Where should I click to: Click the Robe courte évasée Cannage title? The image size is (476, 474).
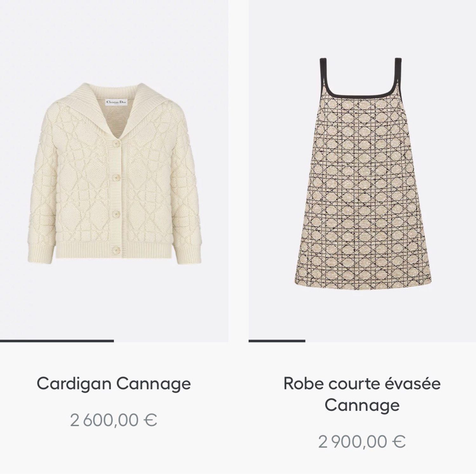[362, 394]
